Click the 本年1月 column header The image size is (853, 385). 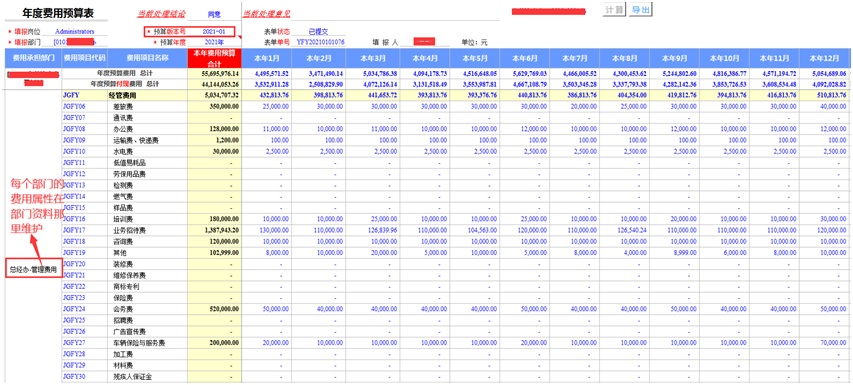pyautogui.click(x=267, y=58)
